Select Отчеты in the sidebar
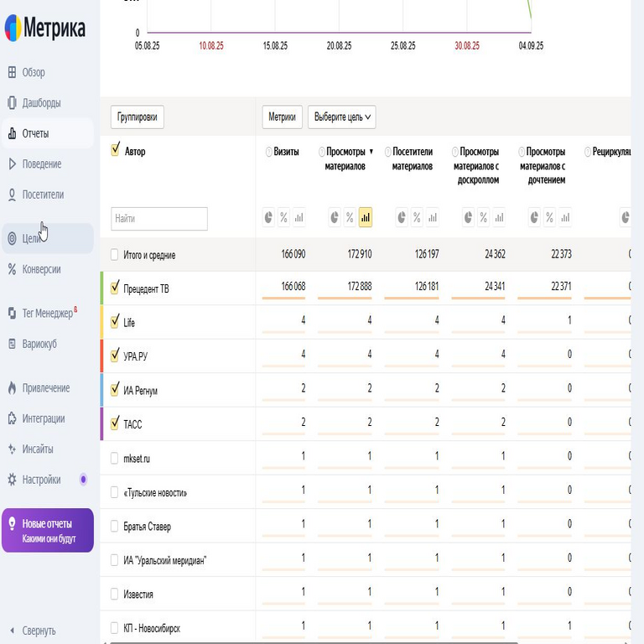The image size is (644, 644). (x=48, y=133)
